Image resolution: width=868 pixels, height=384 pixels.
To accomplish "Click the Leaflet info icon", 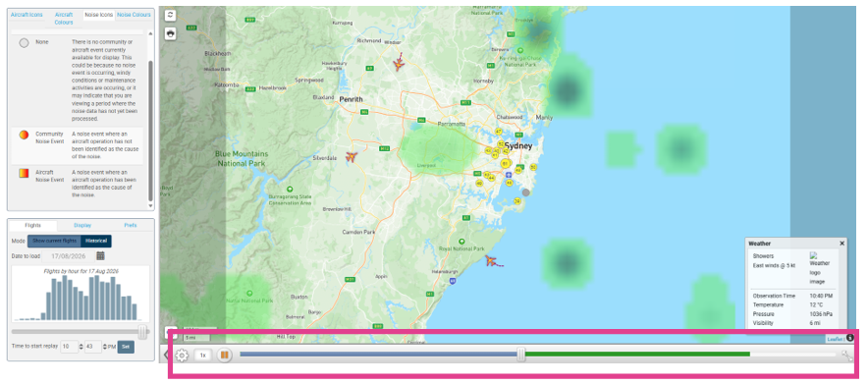I will point(849,338).
